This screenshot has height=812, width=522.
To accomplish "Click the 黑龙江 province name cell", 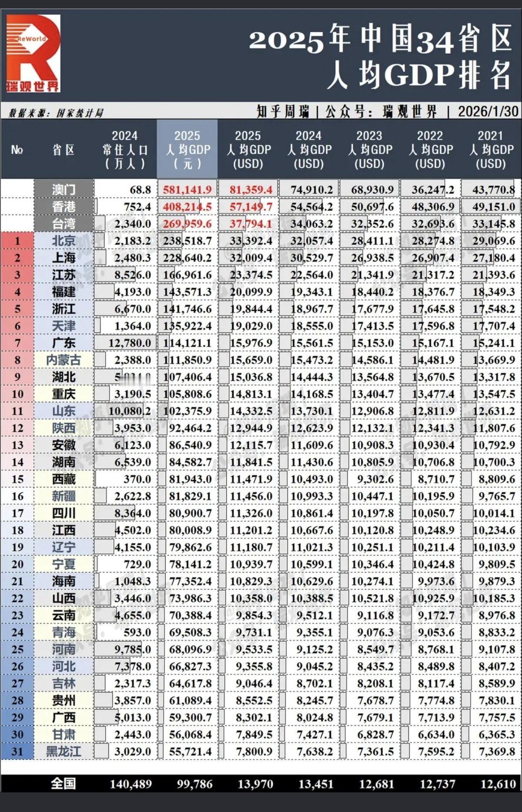I will [x=64, y=752].
